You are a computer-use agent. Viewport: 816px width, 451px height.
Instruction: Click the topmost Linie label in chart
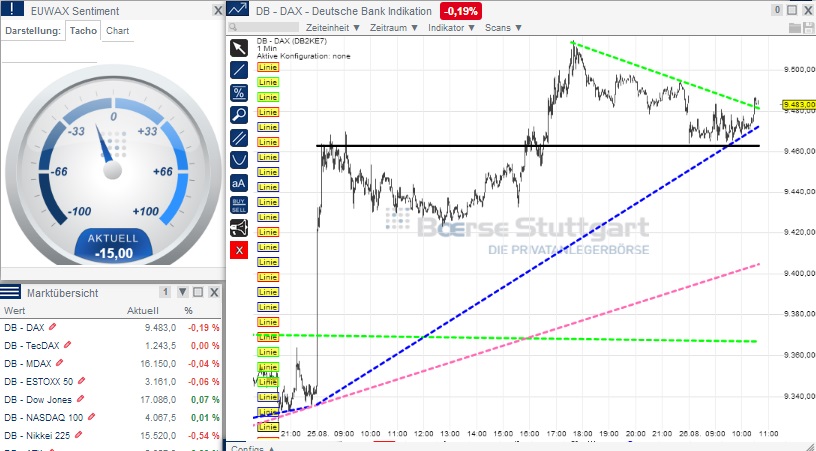pyautogui.click(x=268, y=67)
